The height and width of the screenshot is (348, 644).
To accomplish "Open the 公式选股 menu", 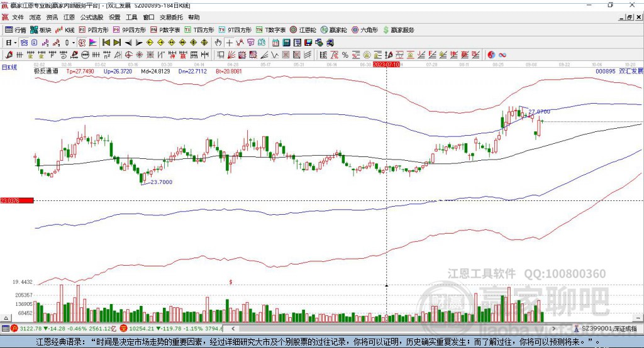I will (92, 17).
